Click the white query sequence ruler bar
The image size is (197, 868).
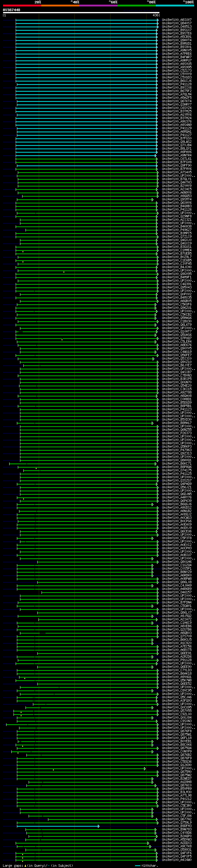click(81, 12)
